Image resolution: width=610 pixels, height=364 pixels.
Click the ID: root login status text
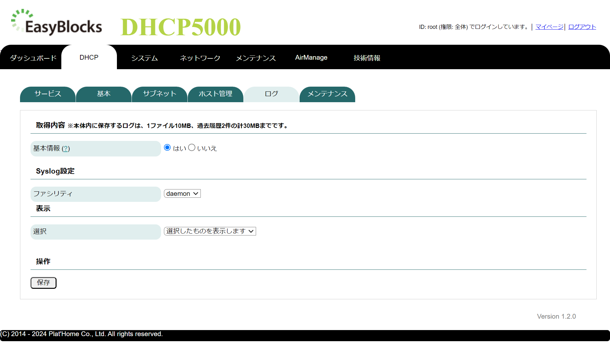[474, 27]
